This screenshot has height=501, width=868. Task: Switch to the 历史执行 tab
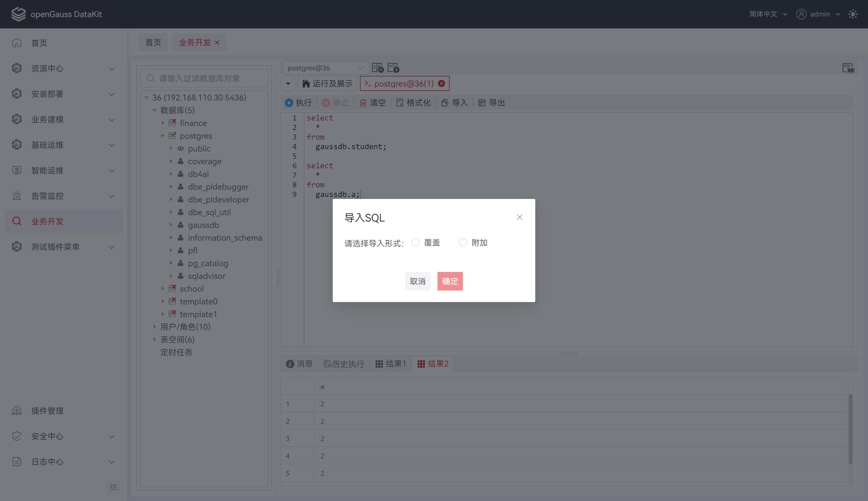coord(344,364)
